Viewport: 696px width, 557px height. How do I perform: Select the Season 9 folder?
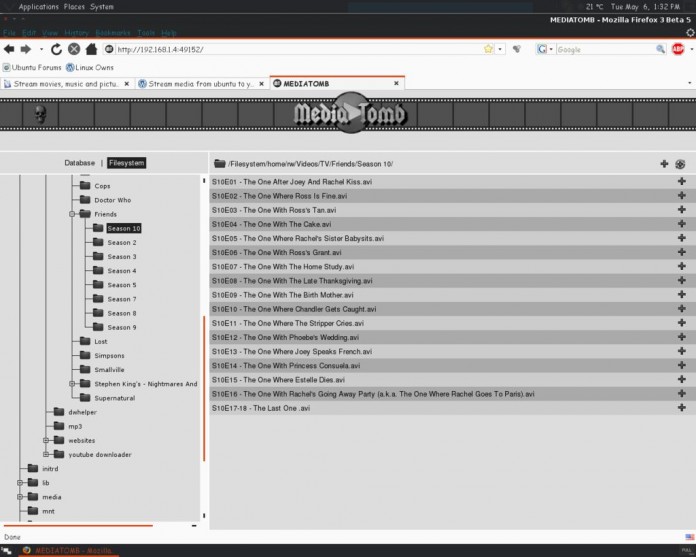(x=122, y=327)
